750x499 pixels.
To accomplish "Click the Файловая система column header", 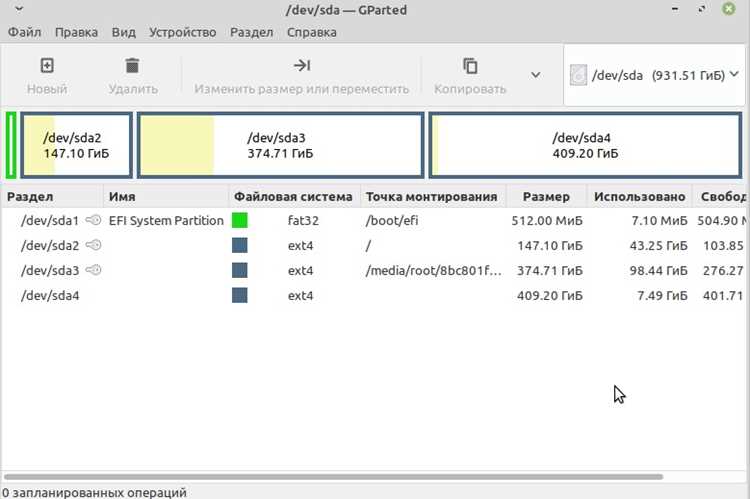I will (x=293, y=197).
